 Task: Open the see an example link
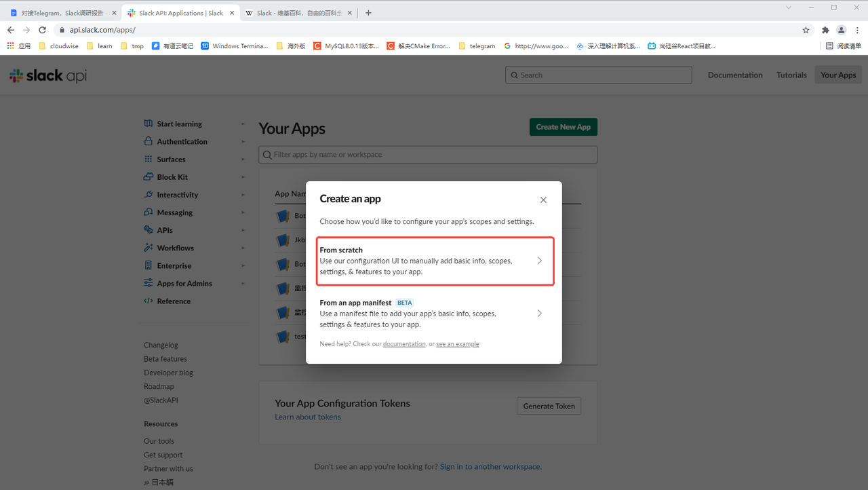pyautogui.click(x=458, y=344)
